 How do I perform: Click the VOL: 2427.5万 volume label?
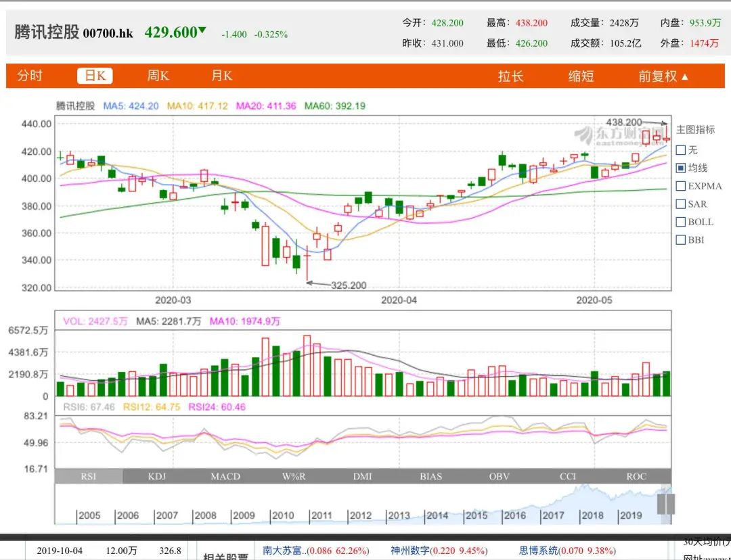pos(95,321)
